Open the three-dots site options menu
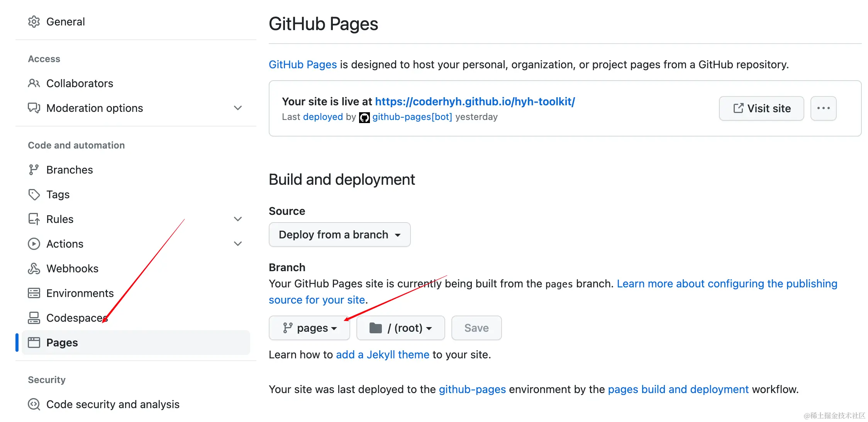This screenshot has width=868, height=422. [823, 108]
